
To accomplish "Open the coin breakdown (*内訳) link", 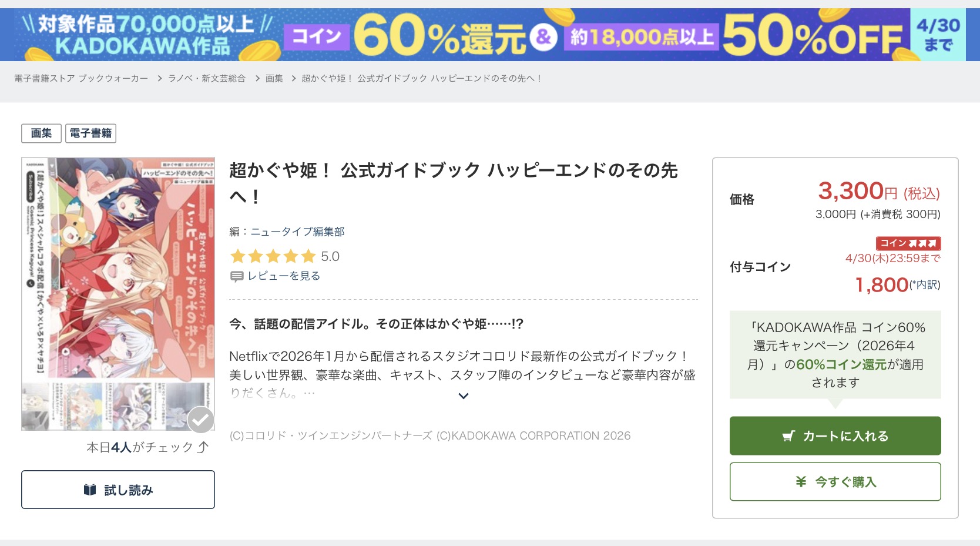I will click(925, 285).
